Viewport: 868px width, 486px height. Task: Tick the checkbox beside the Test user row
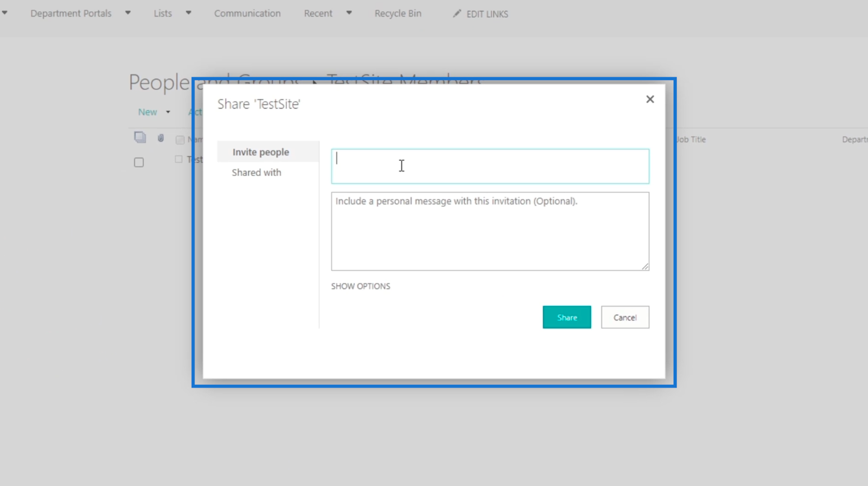178,159
